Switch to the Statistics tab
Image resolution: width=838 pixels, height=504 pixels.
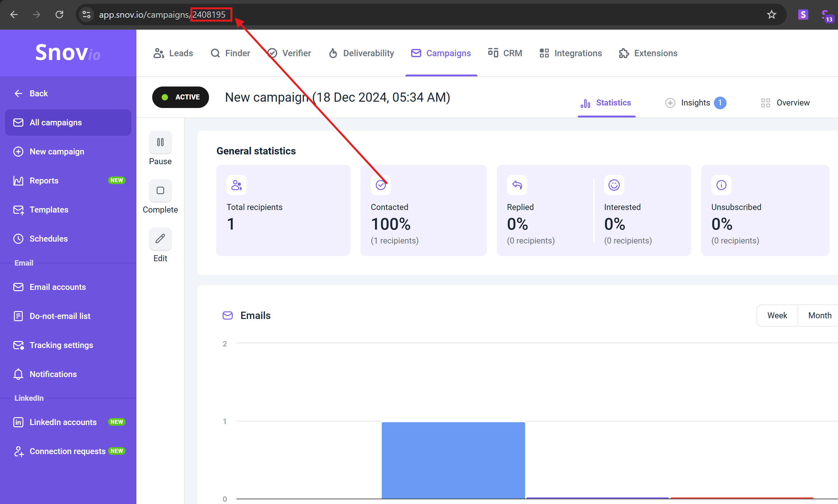click(x=606, y=103)
